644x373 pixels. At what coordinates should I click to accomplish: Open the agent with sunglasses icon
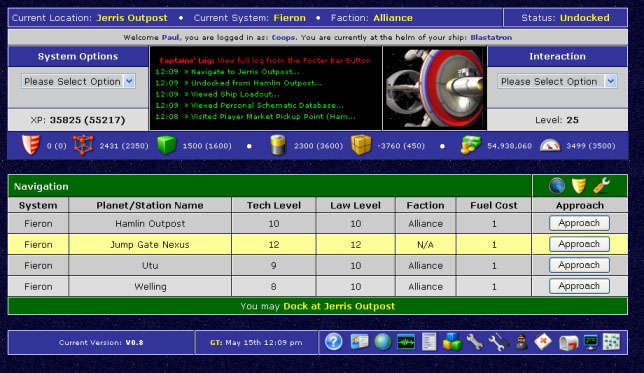522,342
